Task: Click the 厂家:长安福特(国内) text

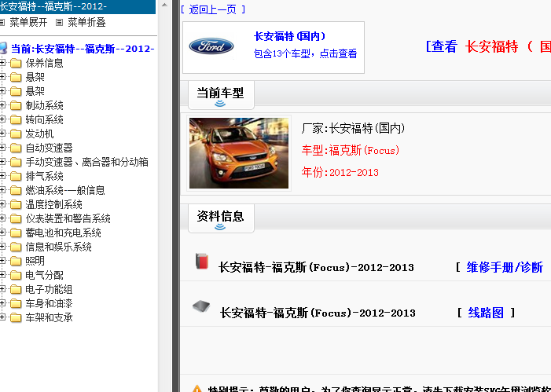Action: 353,128
